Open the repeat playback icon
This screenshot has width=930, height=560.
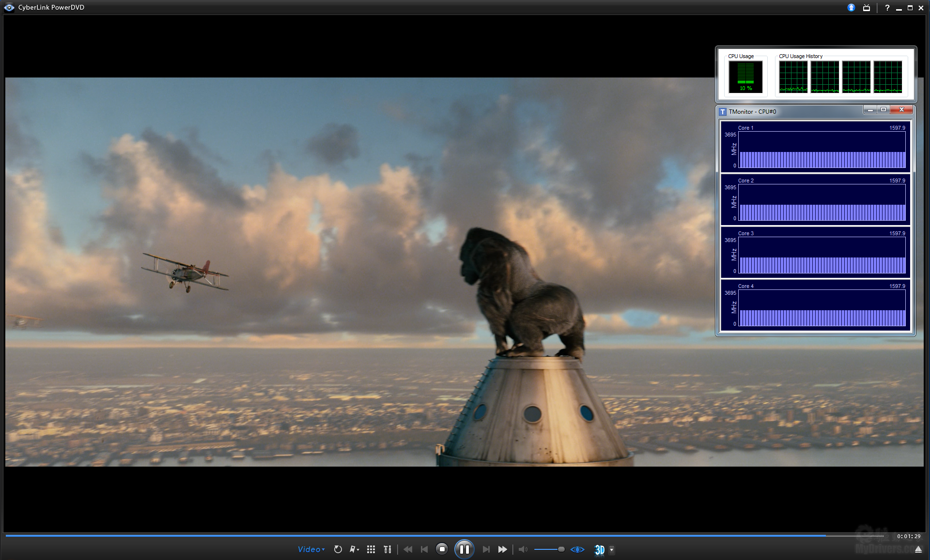tap(338, 549)
